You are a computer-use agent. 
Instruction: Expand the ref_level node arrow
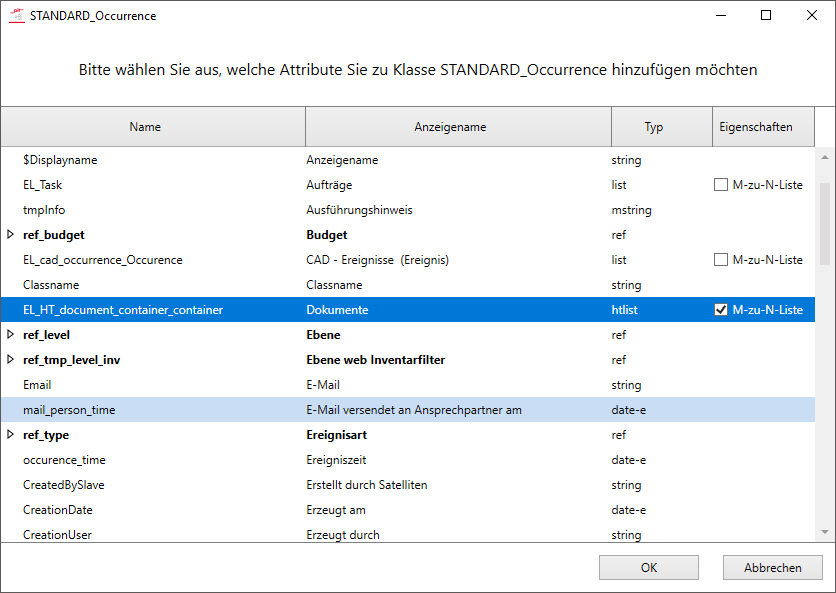pos(11,335)
